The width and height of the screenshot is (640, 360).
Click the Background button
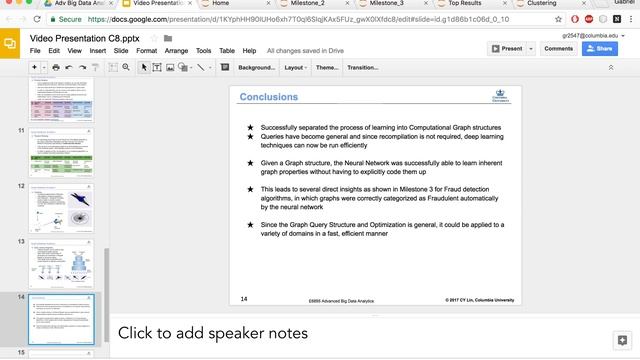(x=256, y=68)
